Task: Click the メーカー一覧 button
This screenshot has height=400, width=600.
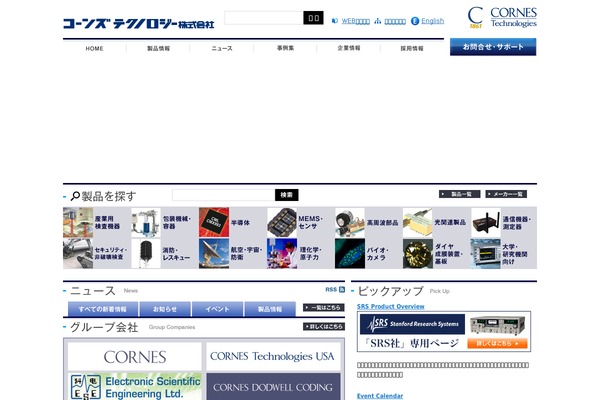Action: pos(506,194)
